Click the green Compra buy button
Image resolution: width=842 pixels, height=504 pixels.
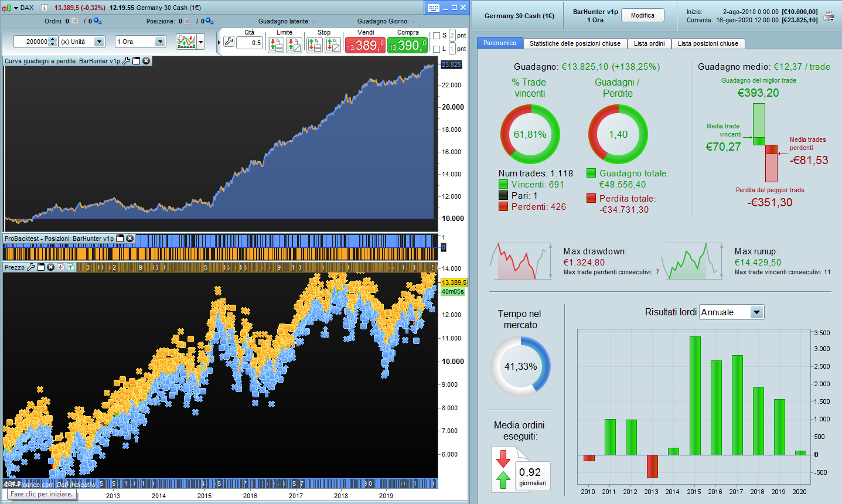pos(408,45)
